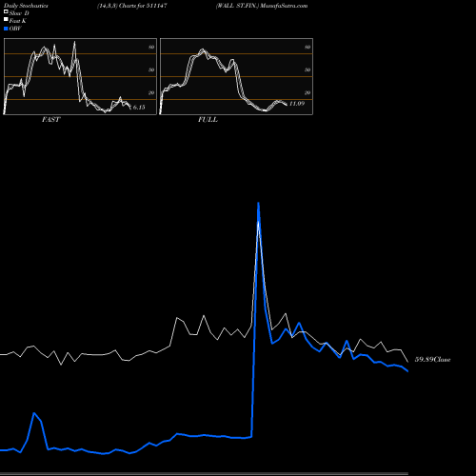Click the '(14,3,3) Charts for 511147' text
Viewport: 476px width, 476px height.
(x=132, y=6)
